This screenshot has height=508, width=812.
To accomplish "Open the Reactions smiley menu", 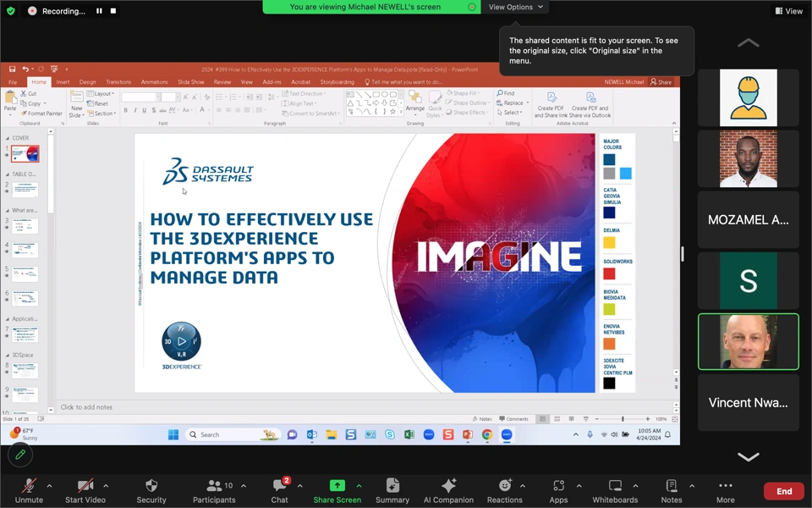I will [504, 491].
